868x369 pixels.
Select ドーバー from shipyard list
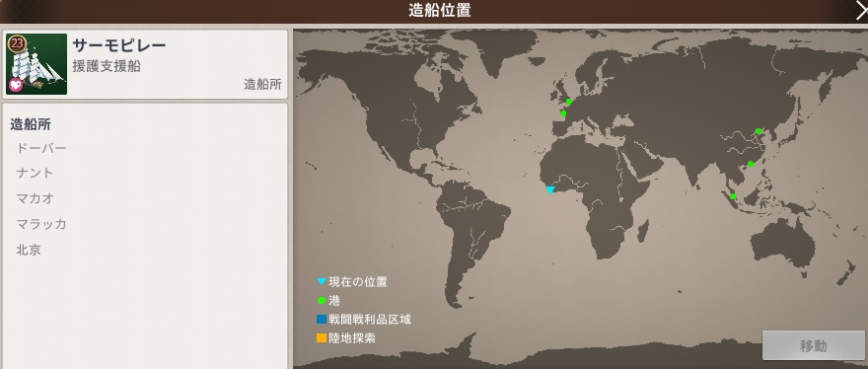pyautogui.click(x=41, y=148)
